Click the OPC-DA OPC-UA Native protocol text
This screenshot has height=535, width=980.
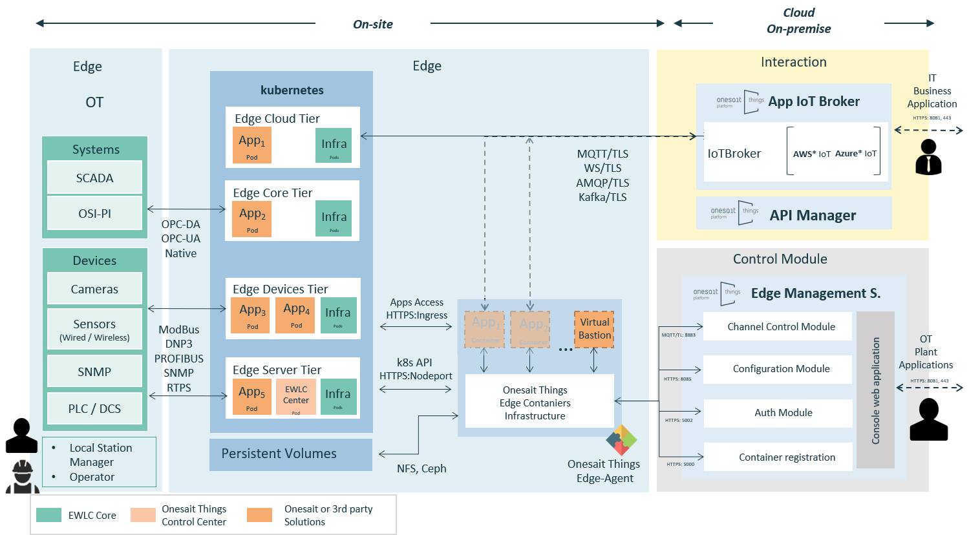coord(181,238)
